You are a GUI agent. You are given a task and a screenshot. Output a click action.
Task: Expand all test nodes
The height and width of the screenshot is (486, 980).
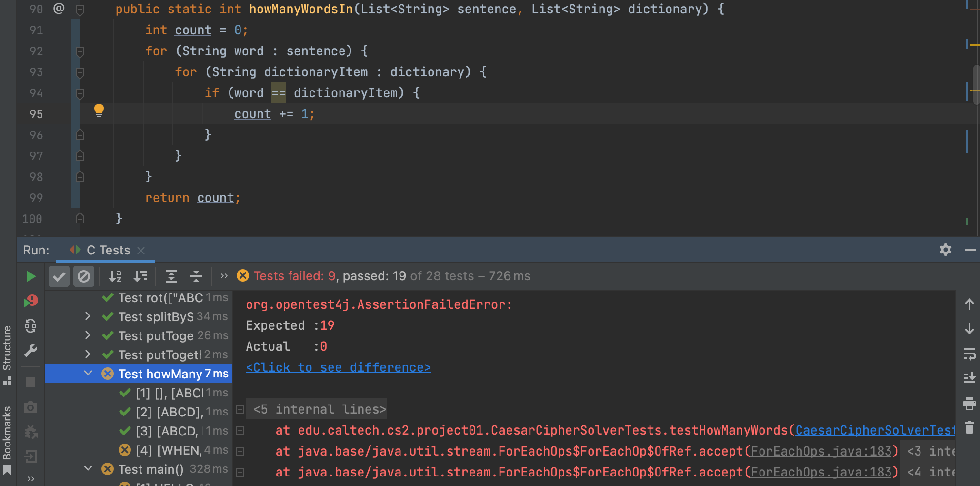pyautogui.click(x=171, y=276)
